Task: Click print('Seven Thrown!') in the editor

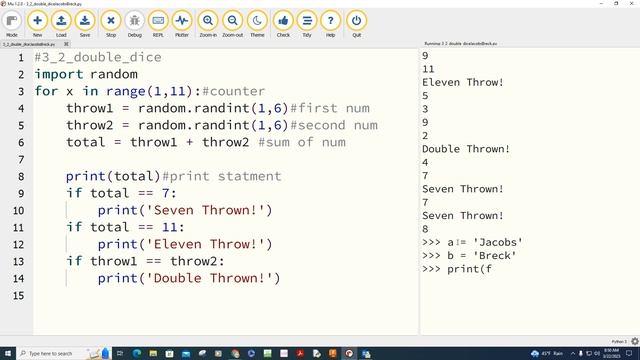Action: coord(185,210)
